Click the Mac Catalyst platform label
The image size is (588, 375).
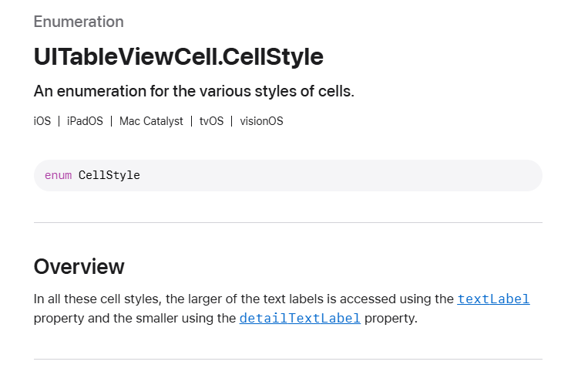coord(151,121)
